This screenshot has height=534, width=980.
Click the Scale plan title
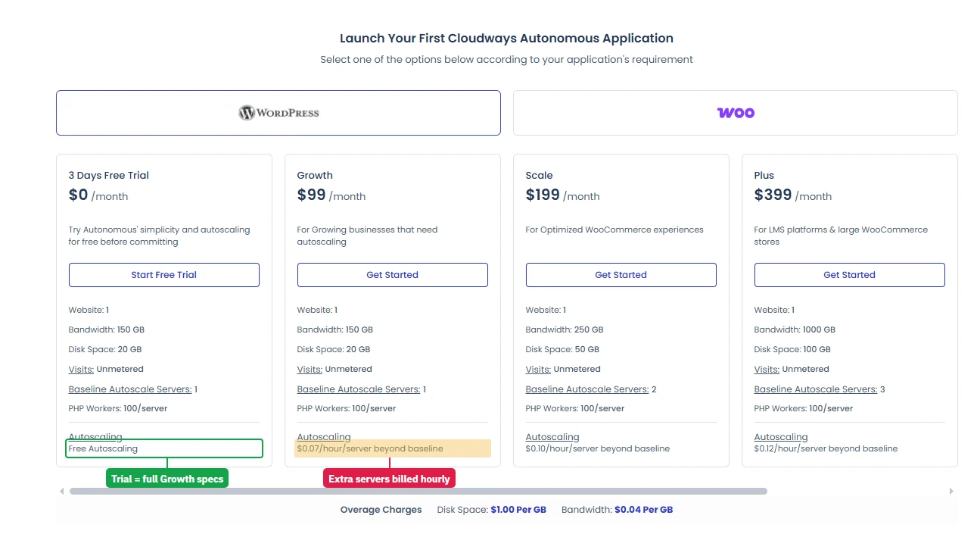[x=540, y=175]
